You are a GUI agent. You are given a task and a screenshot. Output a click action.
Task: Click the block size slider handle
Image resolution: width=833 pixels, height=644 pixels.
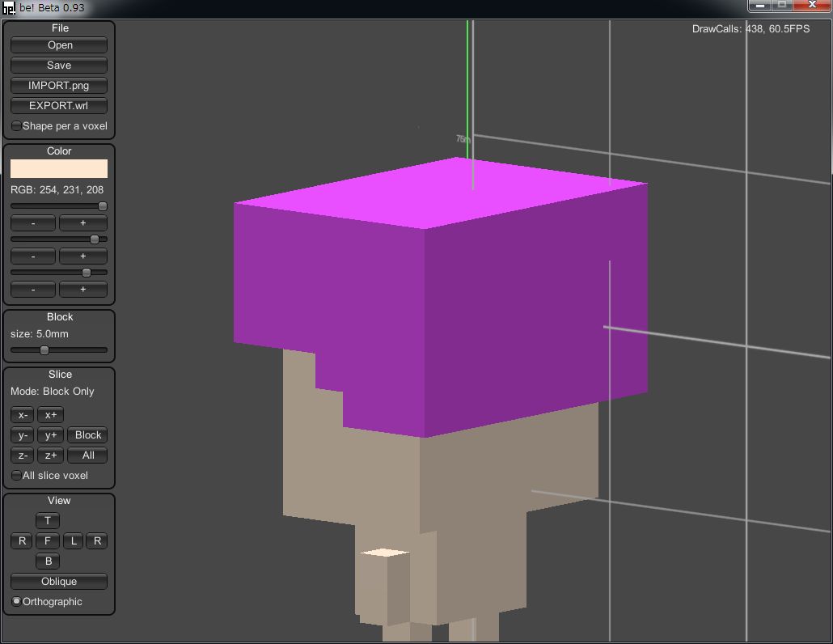pyautogui.click(x=44, y=350)
